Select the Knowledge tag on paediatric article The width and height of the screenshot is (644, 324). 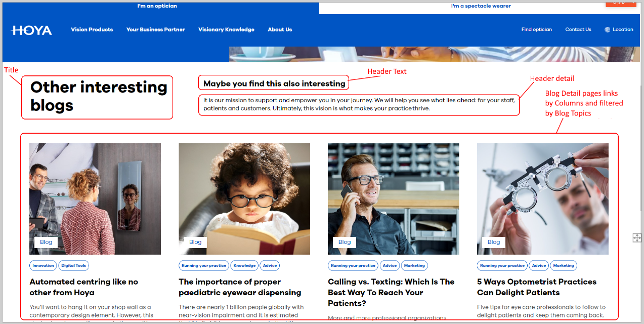pos(244,265)
